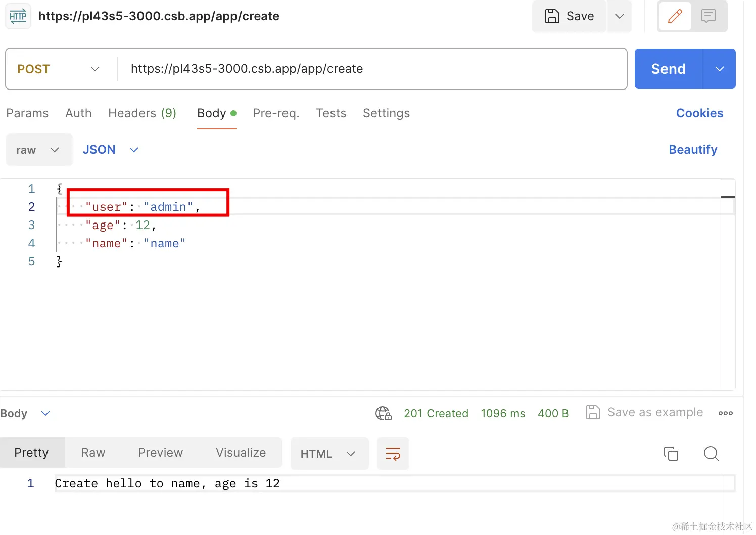Open the response more options ellipsis
This screenshot has height=535, width=756.
click(x=725, y=413)
